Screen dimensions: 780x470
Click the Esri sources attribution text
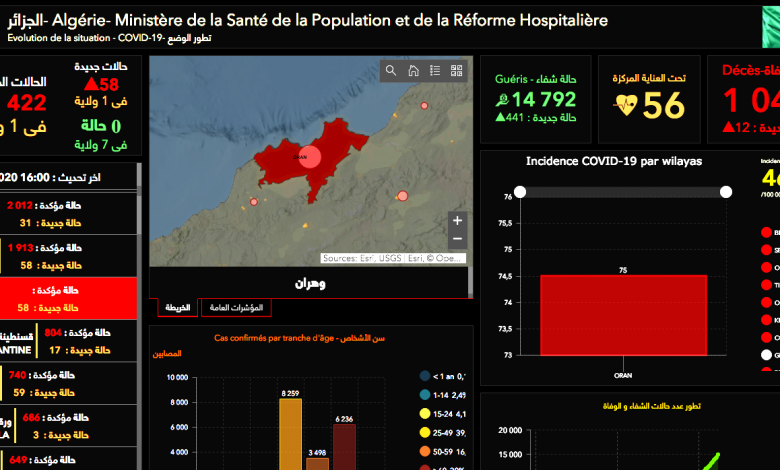393,258
